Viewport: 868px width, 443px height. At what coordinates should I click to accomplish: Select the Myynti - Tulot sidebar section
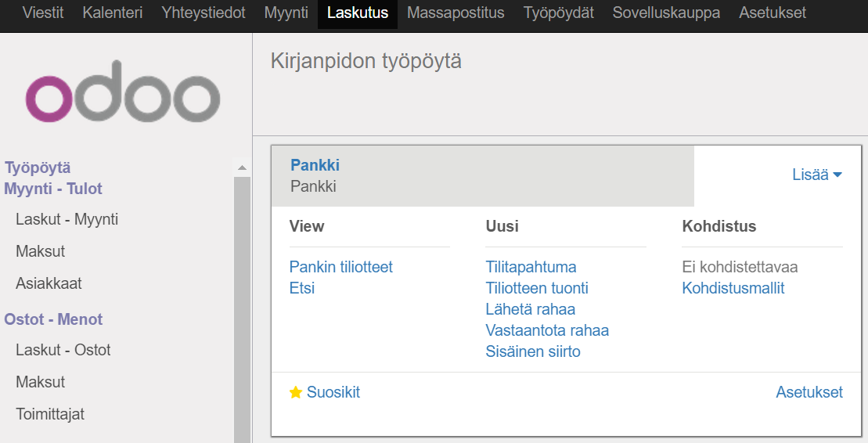click(53, 189)
